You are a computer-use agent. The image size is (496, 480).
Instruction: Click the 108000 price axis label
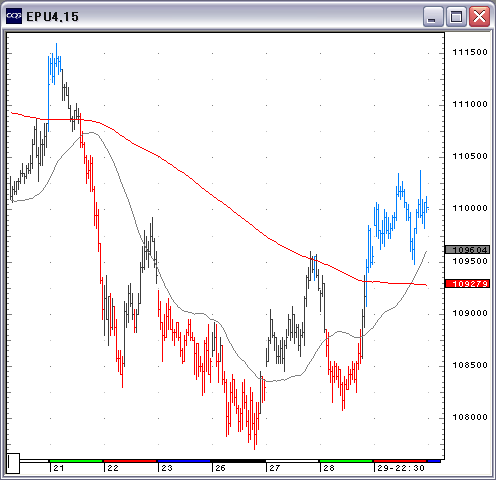(470, 417)
